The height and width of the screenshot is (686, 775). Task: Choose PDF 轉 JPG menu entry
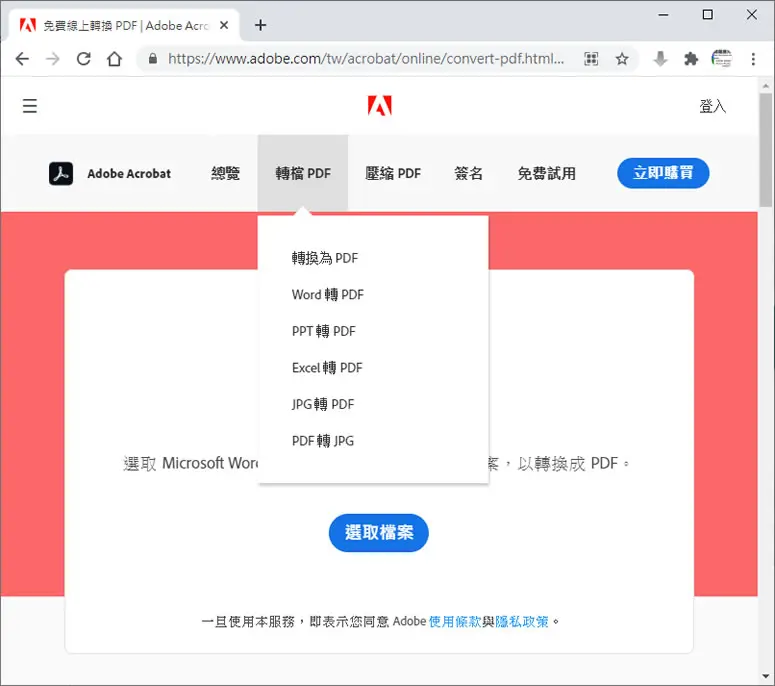click(323, 441)
